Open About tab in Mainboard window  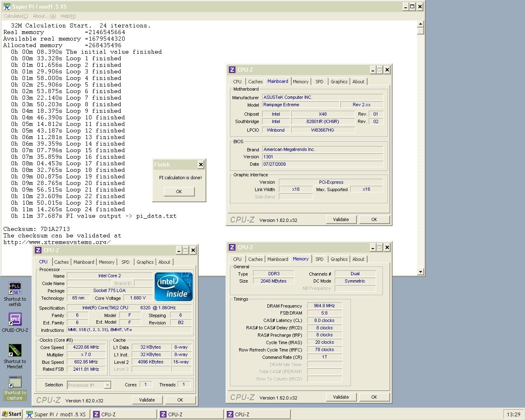pos(358,82)
